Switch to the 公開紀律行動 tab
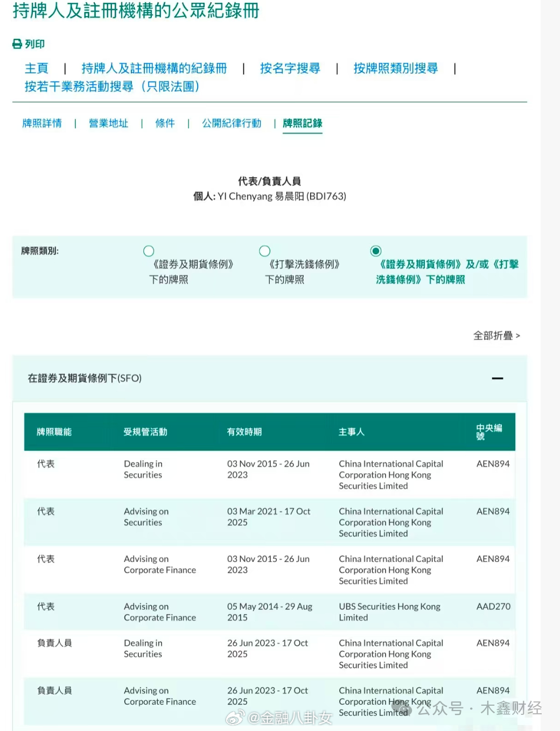This screenshot has width=560, height=731. (232, 123)
